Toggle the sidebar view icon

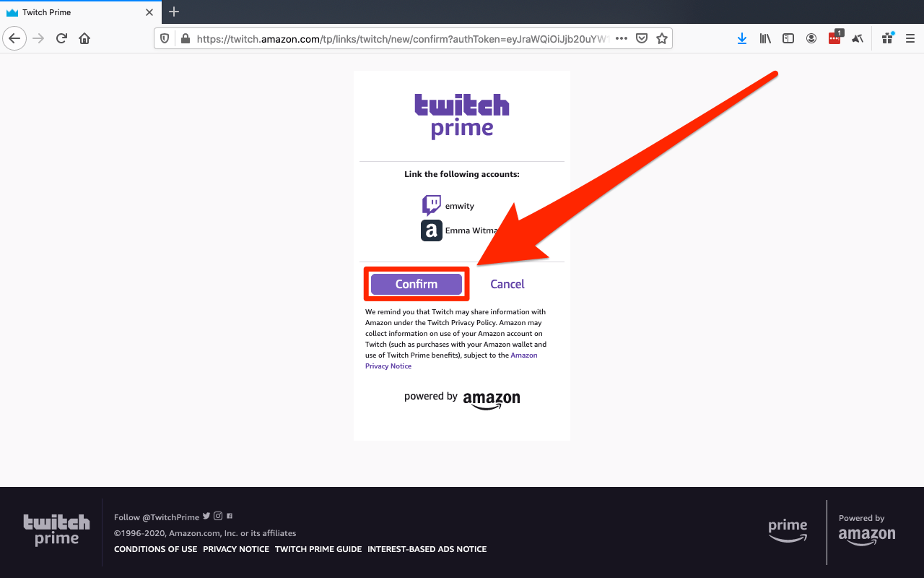[x=788, y=38]
